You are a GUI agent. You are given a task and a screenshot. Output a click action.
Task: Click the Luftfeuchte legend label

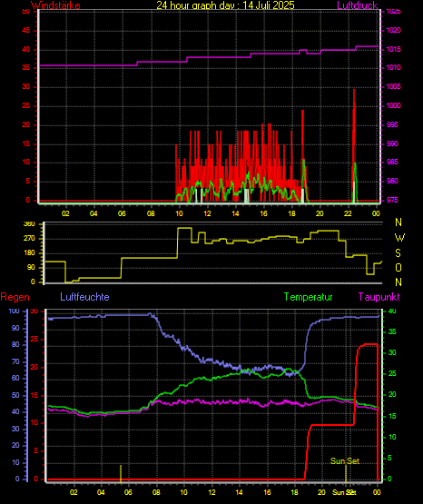(x=84, y=297)
